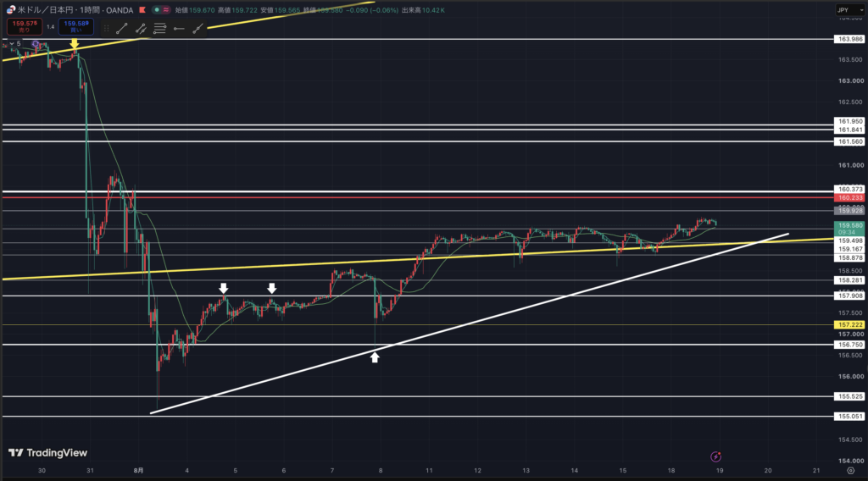Click the 156.000 price scale value
Viewport: 868px width, 481px height.
click(851, 377)
